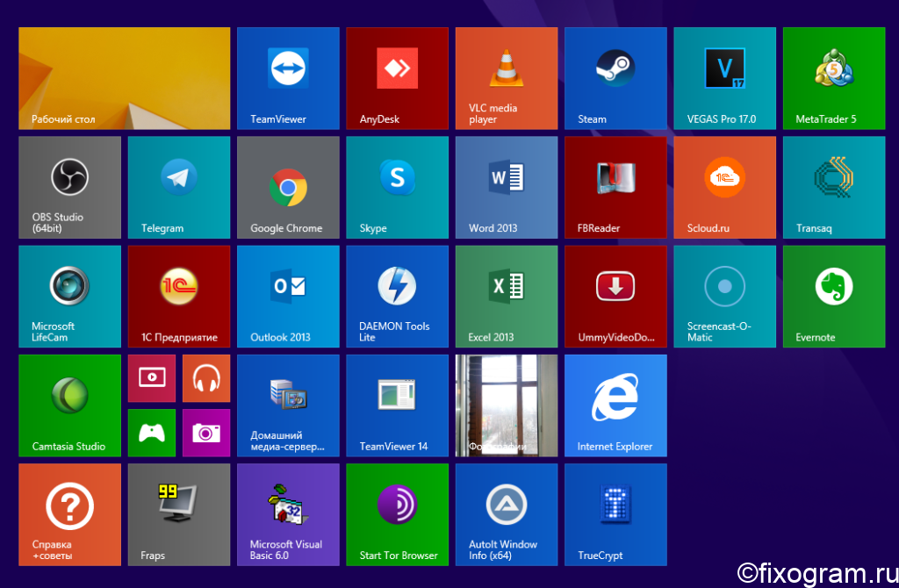Screen dimensions: 899x588
Task: Open Microsoft LifeCam
Action: click(x=70, y=297)
